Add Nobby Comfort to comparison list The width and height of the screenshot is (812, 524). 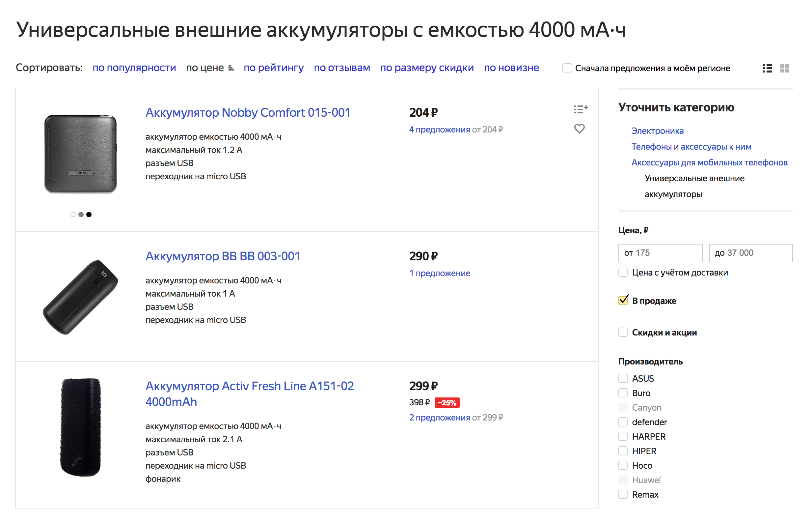click(580, 109)
